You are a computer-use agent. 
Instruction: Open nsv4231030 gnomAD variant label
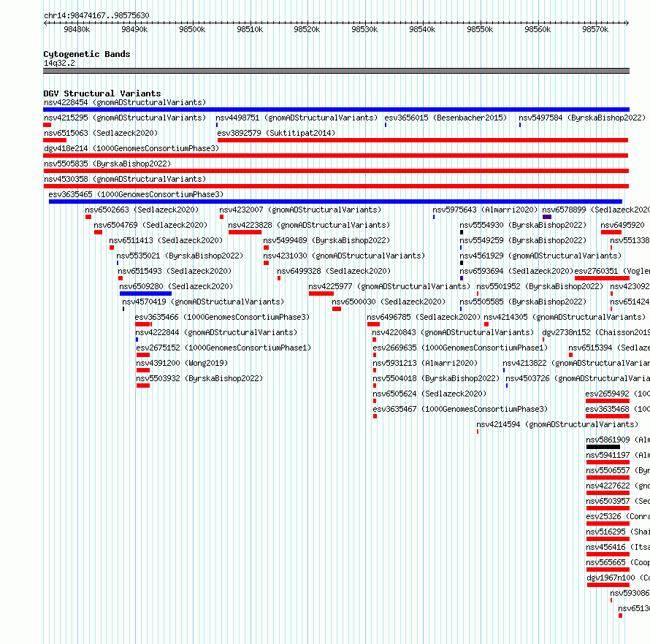coord(344,256)
